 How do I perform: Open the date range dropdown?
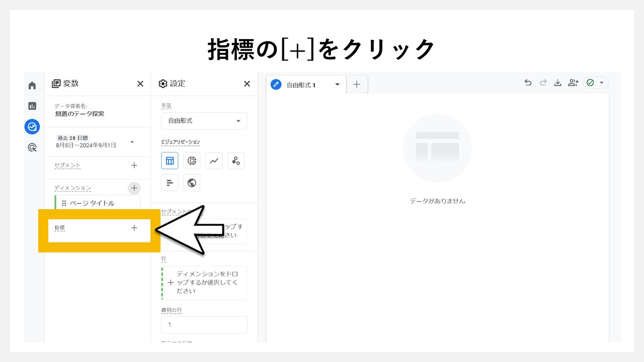click(x=132, y=141)
